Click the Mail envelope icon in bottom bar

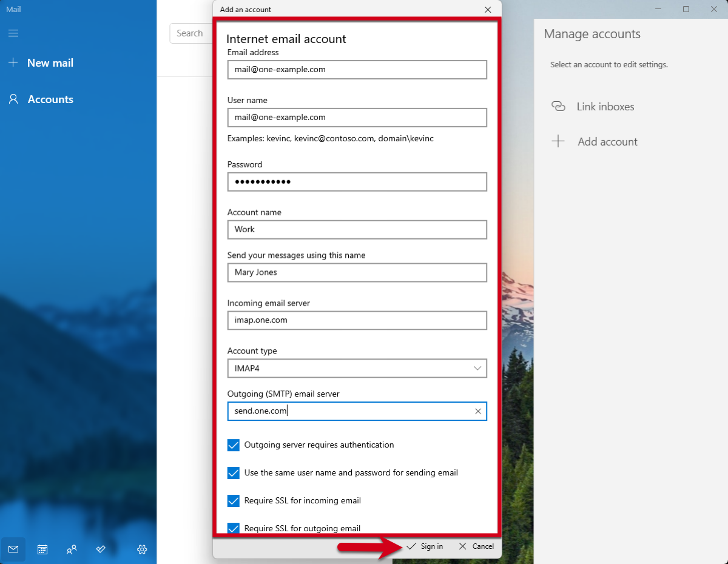point(13,549)
